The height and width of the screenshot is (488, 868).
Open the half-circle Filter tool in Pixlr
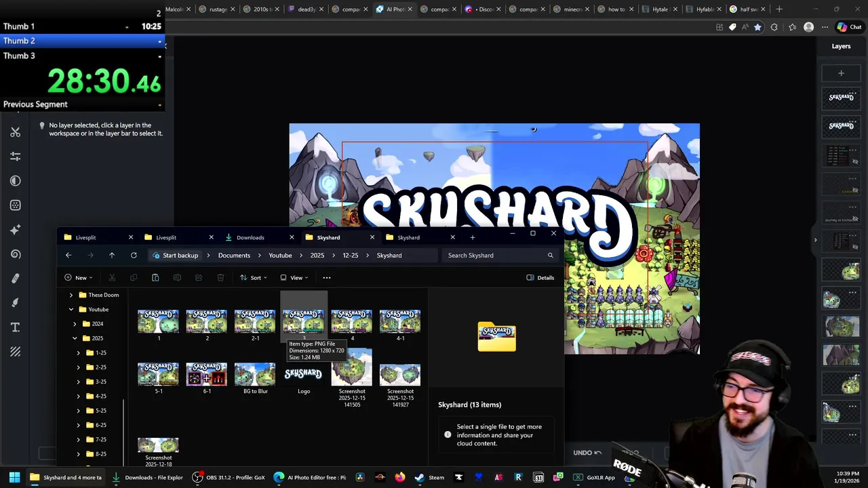tap(15, 181)
